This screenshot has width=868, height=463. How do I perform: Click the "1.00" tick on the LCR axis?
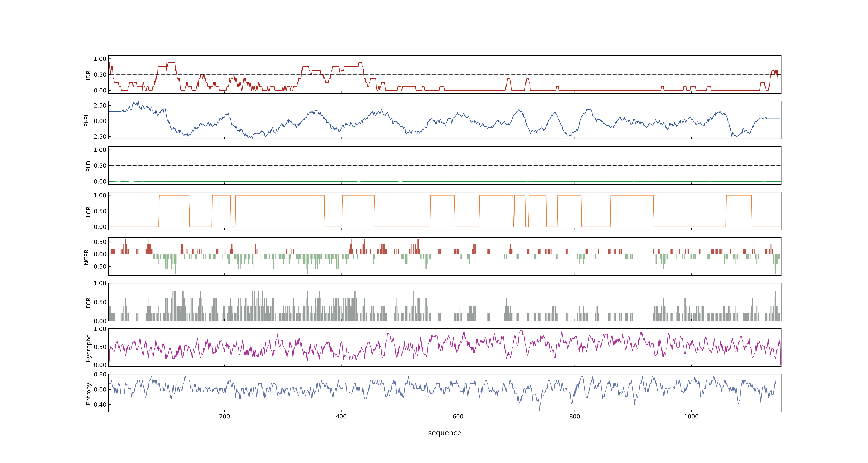[100, 195]
